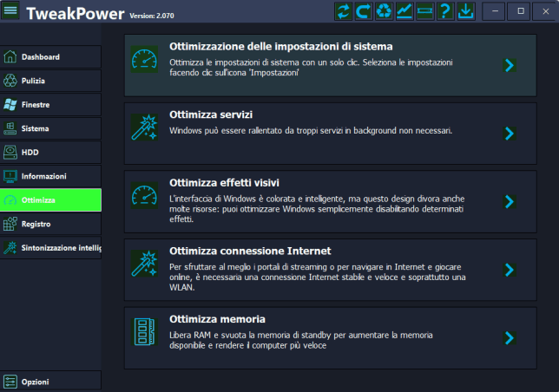Click the single curved arrow toolbar icon
This screenshot has height=392, width=559.
(x=364, y=11)
